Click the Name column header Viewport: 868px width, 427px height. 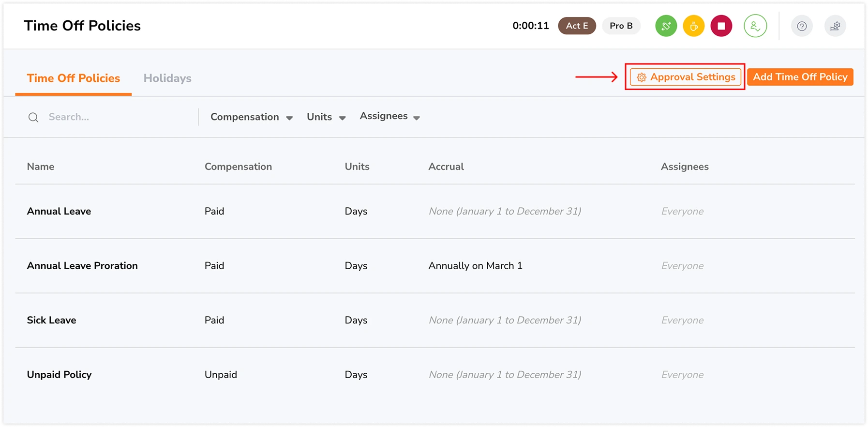(41, 167)
